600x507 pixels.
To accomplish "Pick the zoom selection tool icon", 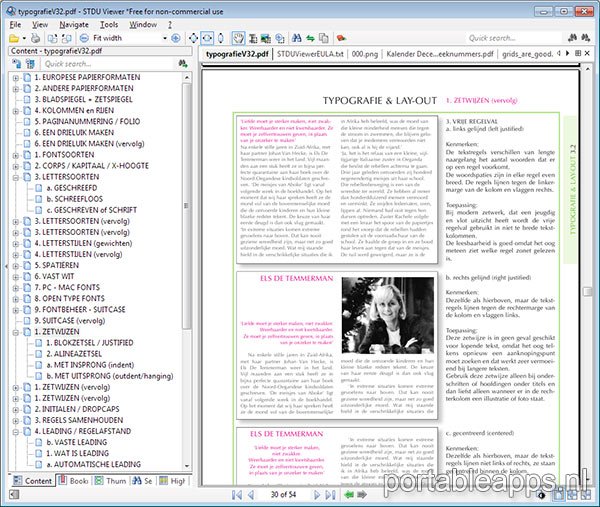I will (x=280, y=38).
